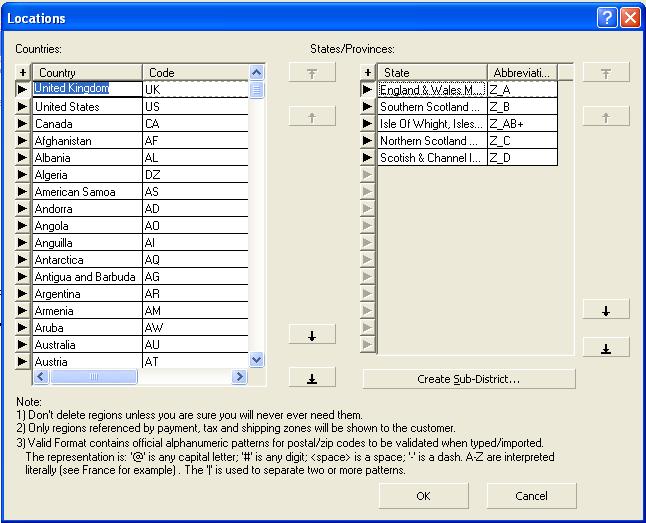646x523 pixels.
Task: Select the Antarctica row arrow marker
Action: 23,259
